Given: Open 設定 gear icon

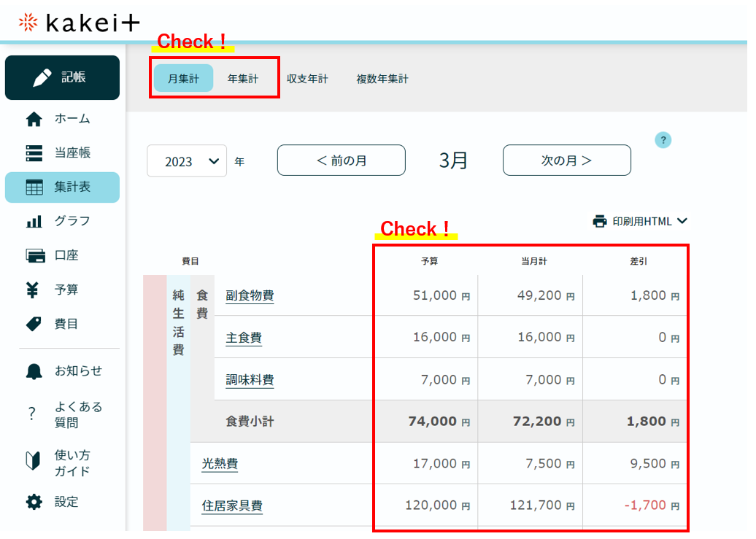Looking at the screenshot, I should pos(34,502).
